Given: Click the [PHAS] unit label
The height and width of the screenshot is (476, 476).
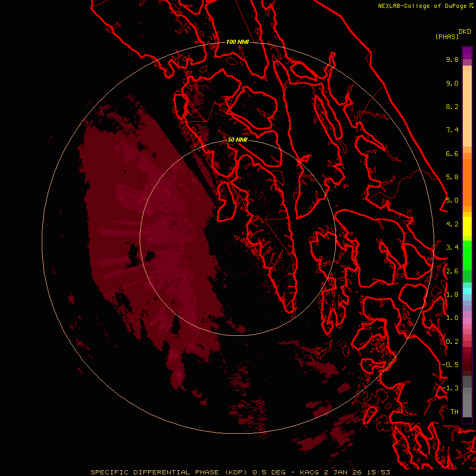Looking at the screenshot, I should pyautogui.click(x=447, y=36).
